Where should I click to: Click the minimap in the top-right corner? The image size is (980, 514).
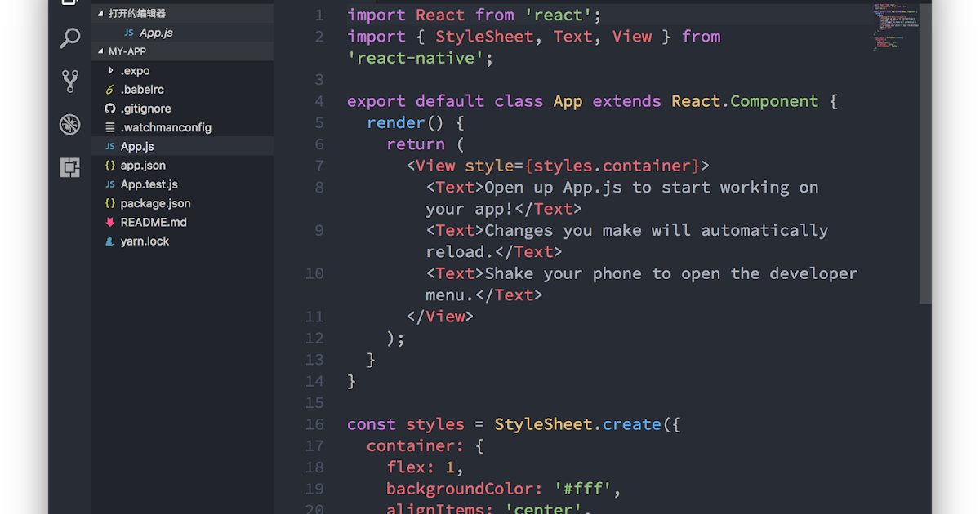(893, 24)
